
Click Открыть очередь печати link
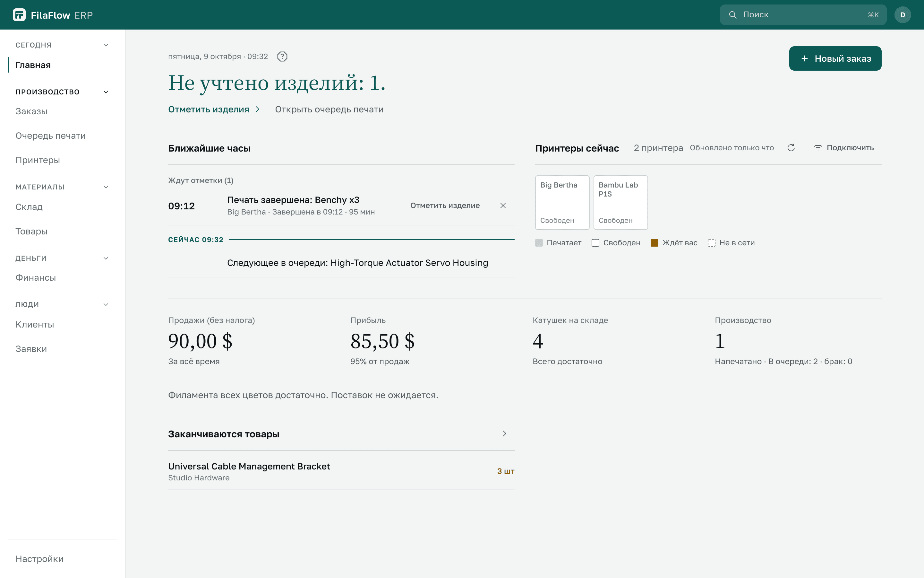click(x=329, y=109)
